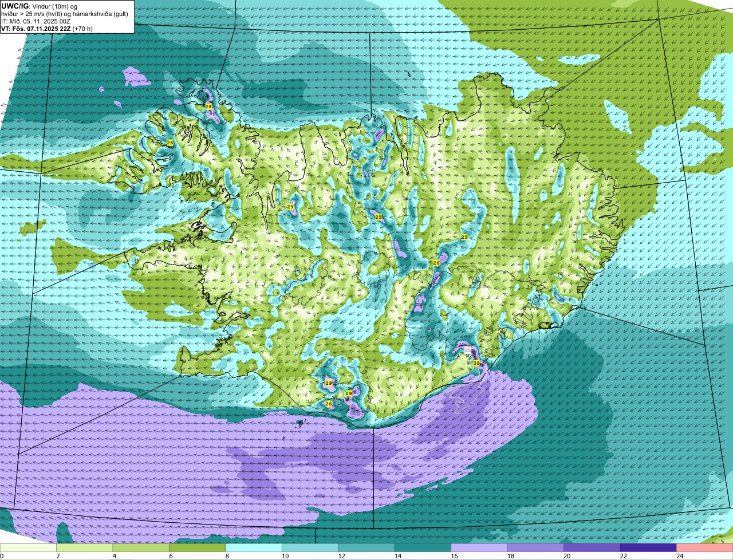Select the 0–2 m/s pale cream colour swatch

pos(29,547)
